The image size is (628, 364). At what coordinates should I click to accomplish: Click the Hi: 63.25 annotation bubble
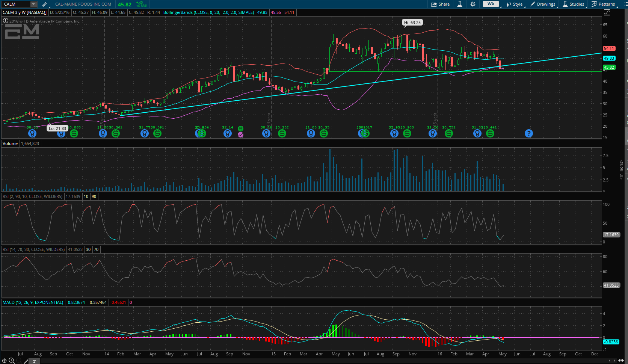coord(412,22)
